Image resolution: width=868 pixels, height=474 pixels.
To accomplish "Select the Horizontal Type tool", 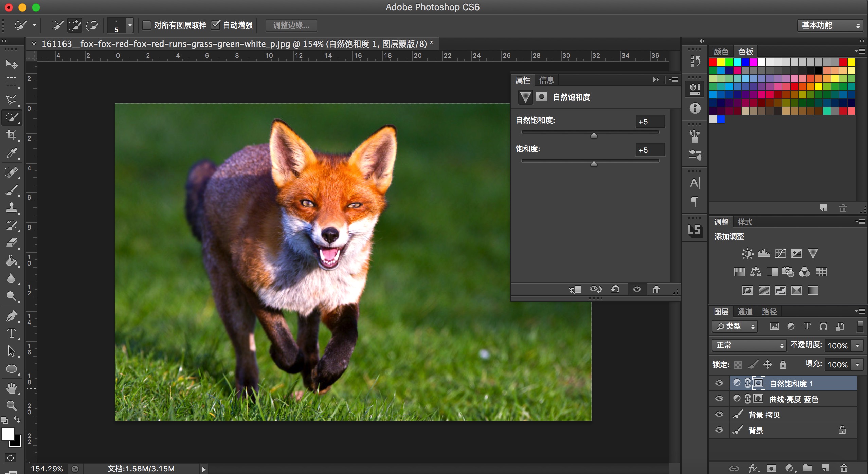I will pyautogui.click(x=12, y=333).
